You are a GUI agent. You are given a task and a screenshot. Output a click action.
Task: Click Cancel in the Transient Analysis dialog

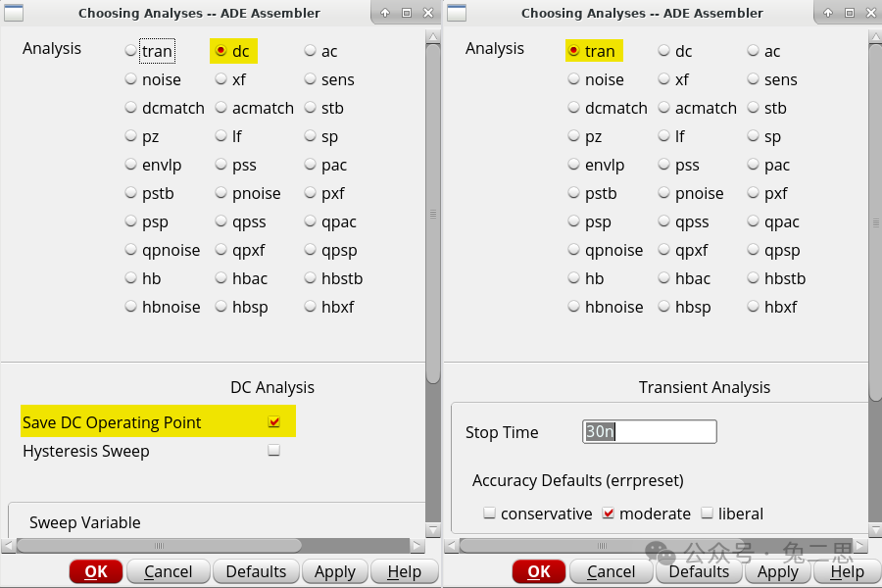pyautogui.click(x=611, y=571)
